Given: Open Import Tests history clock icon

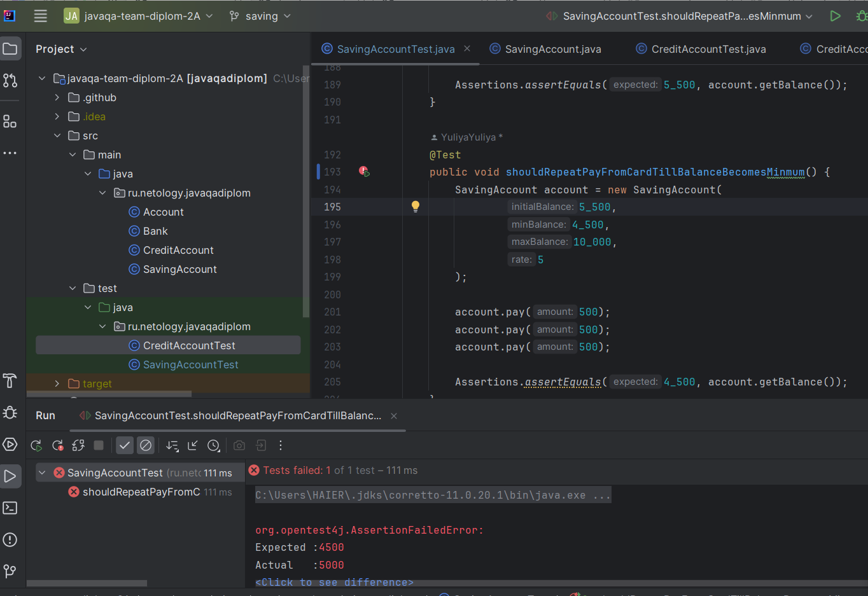Looking at the screenshot, I should click(x=214, y=445).
